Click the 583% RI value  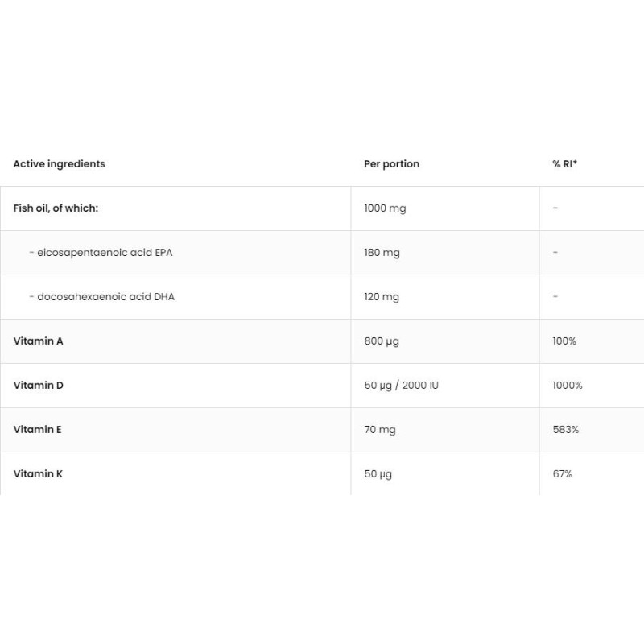[x=565, y=430]
